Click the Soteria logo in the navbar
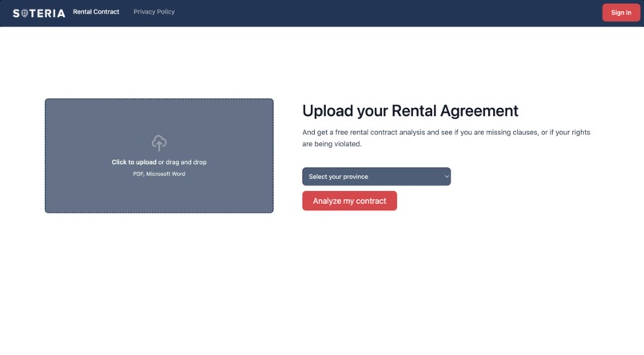 39,13
